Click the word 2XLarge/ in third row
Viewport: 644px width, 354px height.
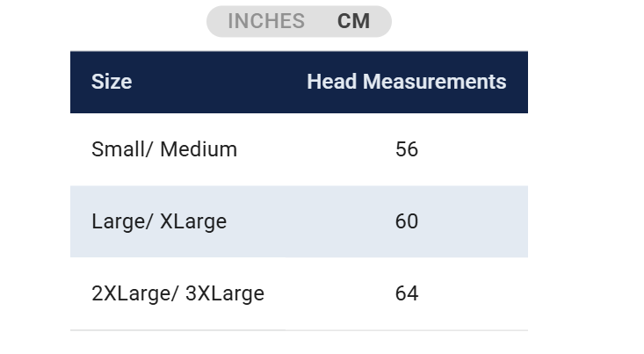[x=135, y=293]
